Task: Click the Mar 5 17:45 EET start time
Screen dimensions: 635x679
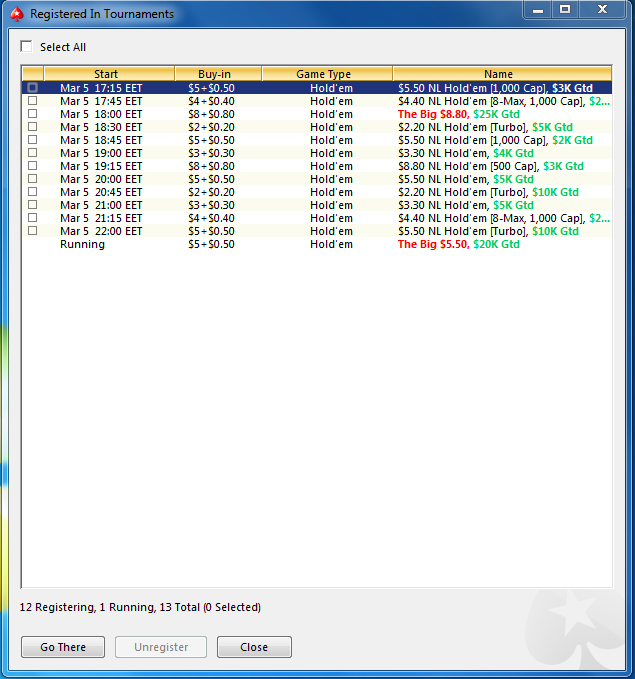Action: pos(101,101)
